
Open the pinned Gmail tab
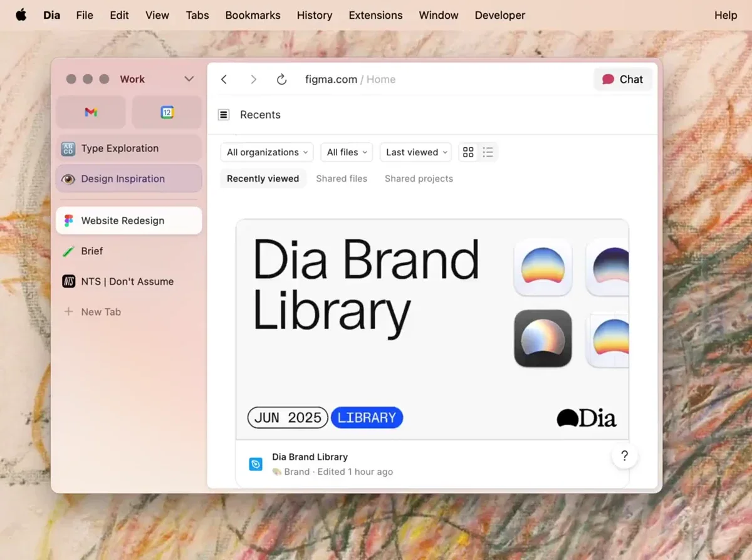pos(91,112)
